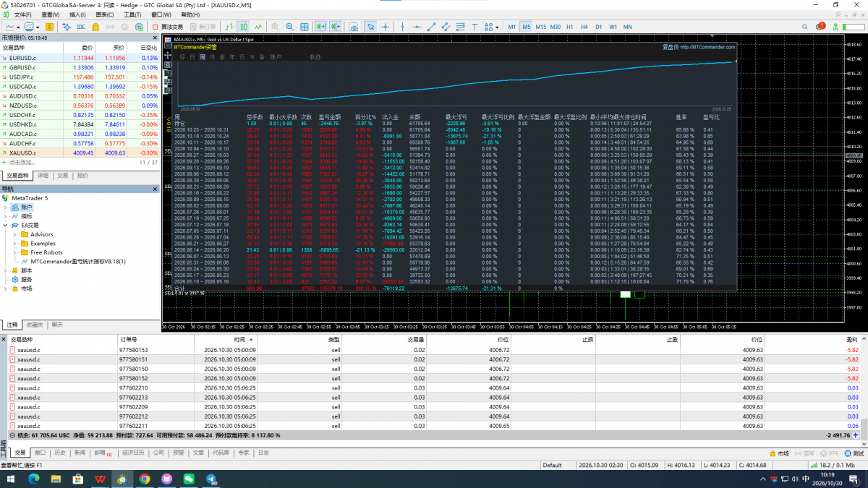Viewport: 868px width, 488px height.
Task: Expand the Free Robots folder
Action: [15, 252]
